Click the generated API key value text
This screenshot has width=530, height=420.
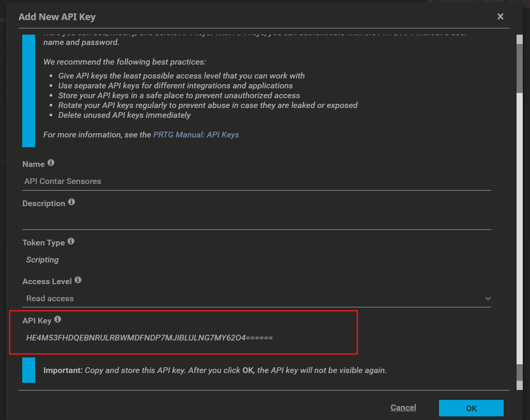(149, 338)
